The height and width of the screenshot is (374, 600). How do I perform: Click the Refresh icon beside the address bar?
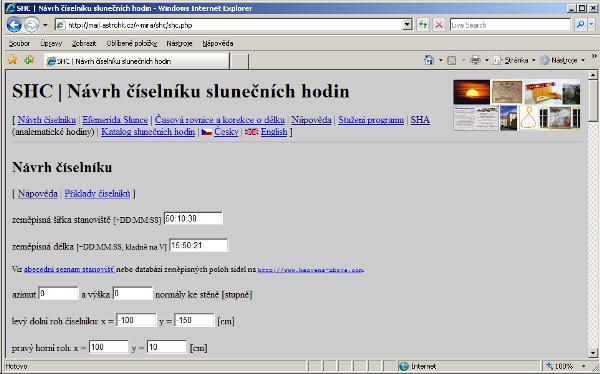[x=423, y=25]
